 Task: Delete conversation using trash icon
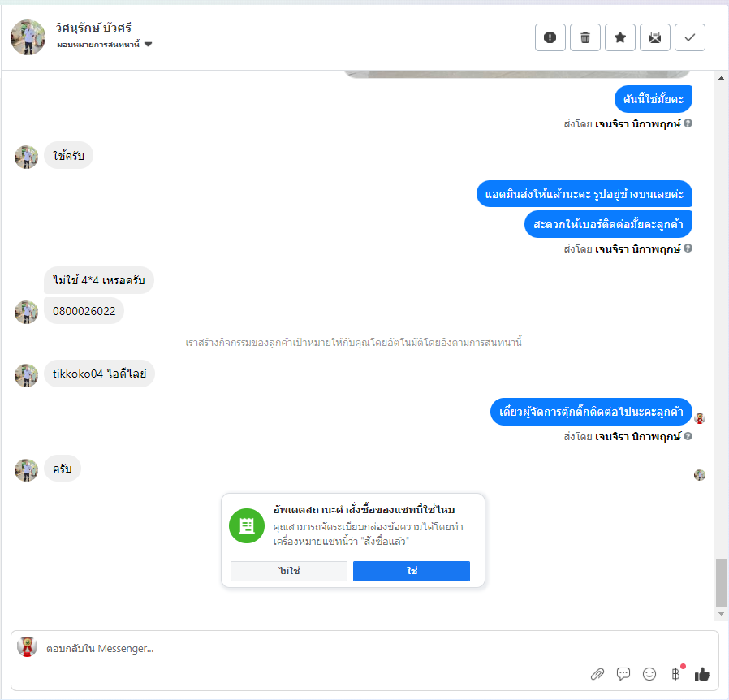pyautogui.click(x=584, y=37)
